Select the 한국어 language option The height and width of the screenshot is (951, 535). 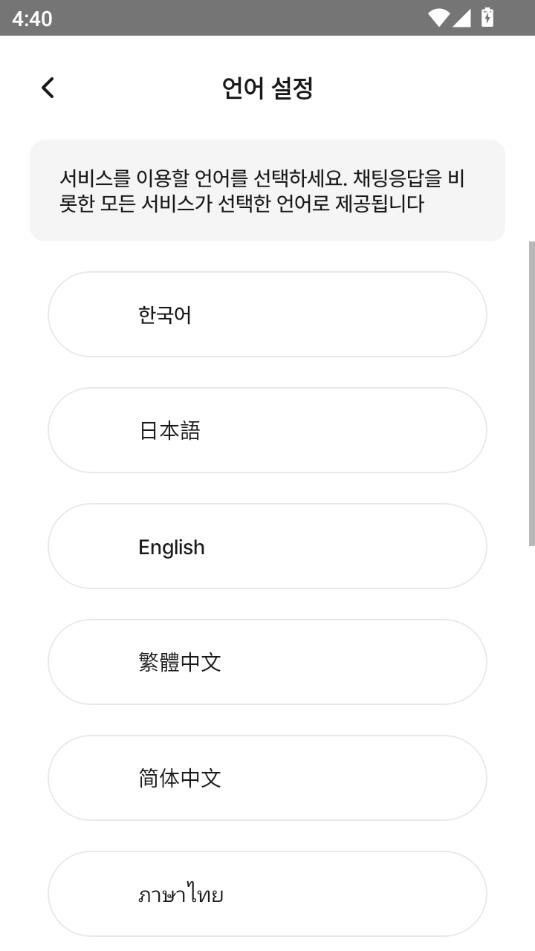click(268, 314)
